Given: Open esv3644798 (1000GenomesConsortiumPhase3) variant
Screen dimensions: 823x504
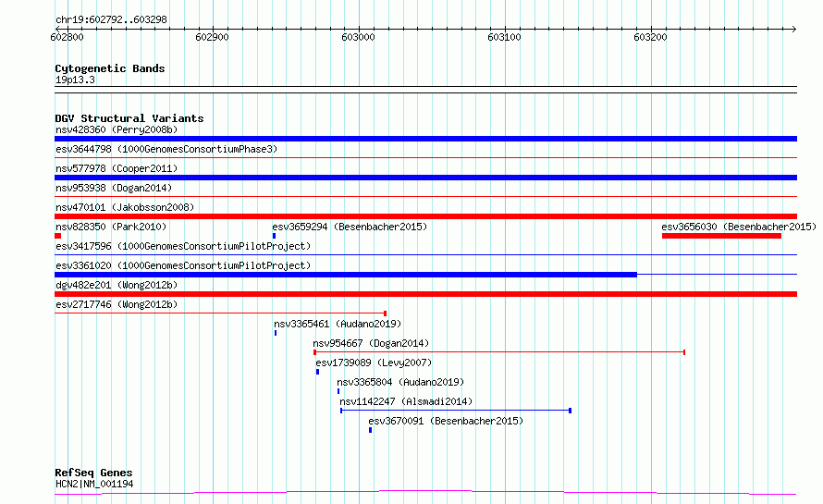Looking at the screenshot, I should point(166,149).
